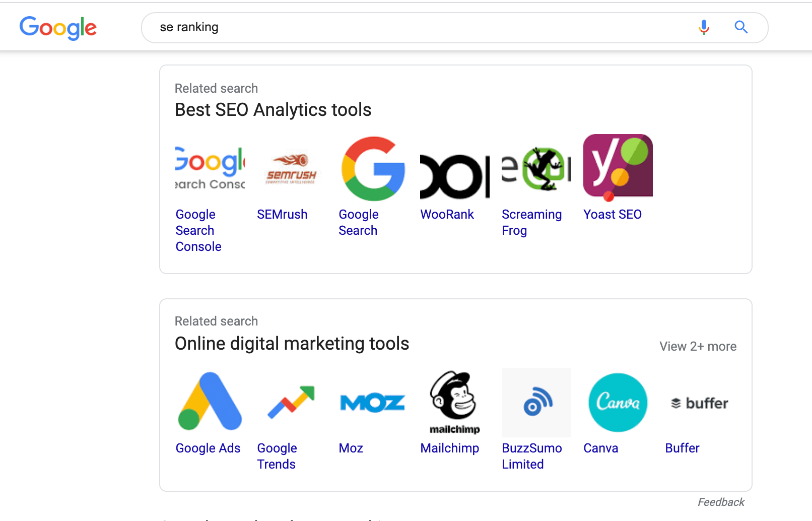Click the Feedback link
The image size is (812, 521).
click(721, 502)
